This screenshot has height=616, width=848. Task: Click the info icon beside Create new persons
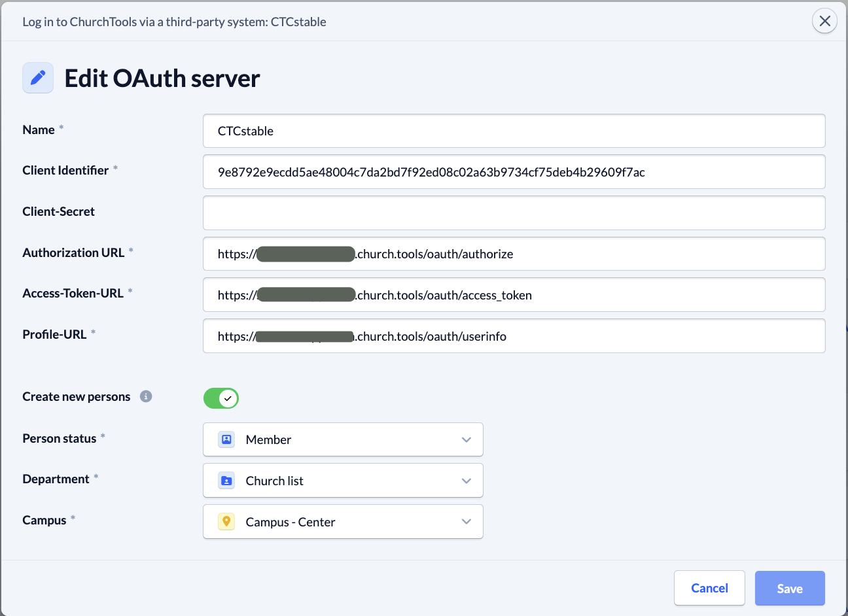(146, 396)
